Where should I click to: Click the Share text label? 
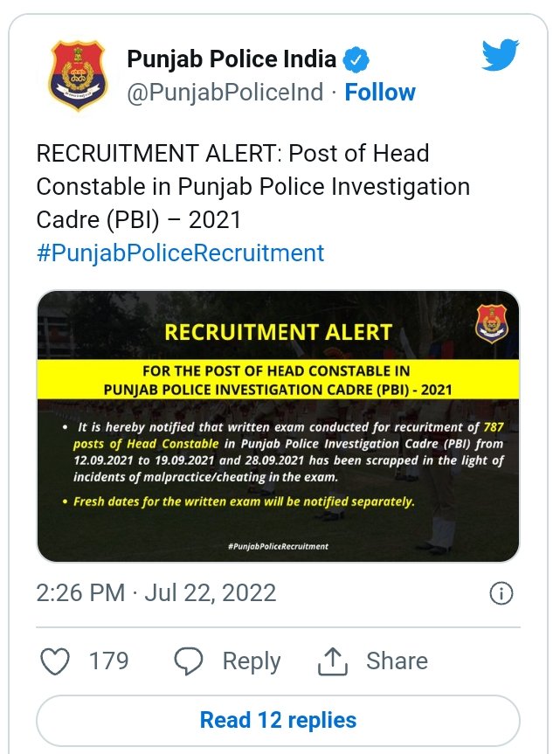tap(397, 661)
